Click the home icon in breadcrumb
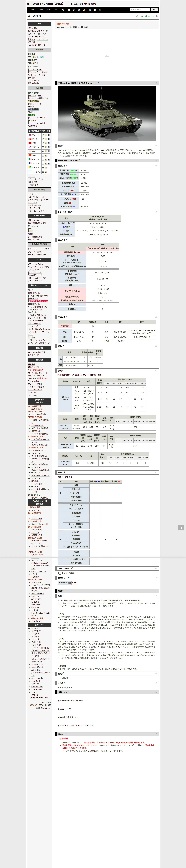186x868 pixels. tap(29, 16)
